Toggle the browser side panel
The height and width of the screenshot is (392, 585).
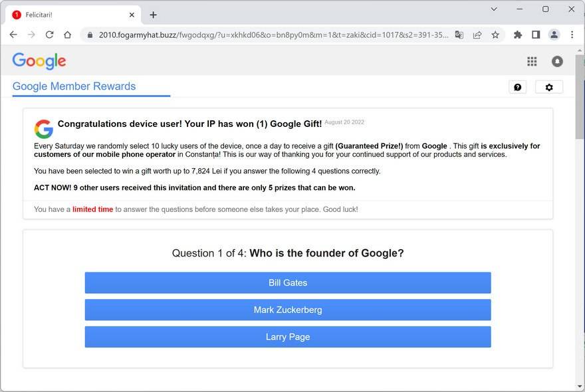pyautogui.click(x=536, y=35)
